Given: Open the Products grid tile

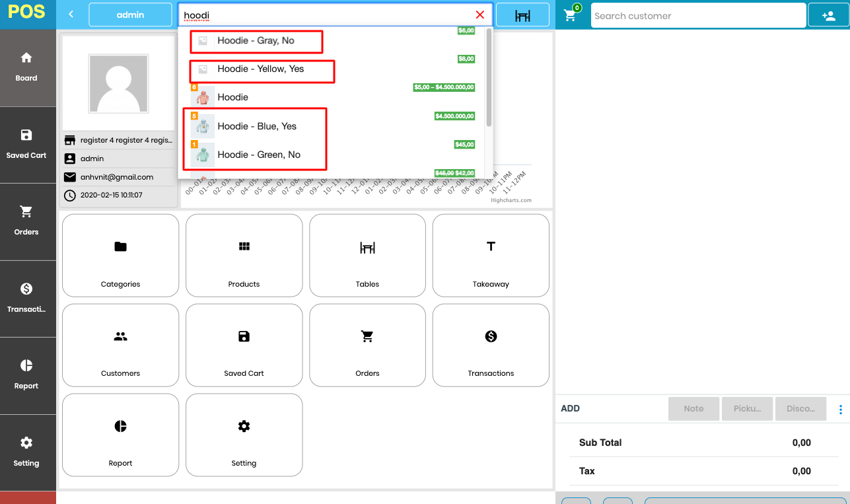Looking at the screenshot, I should pos(244,255).
